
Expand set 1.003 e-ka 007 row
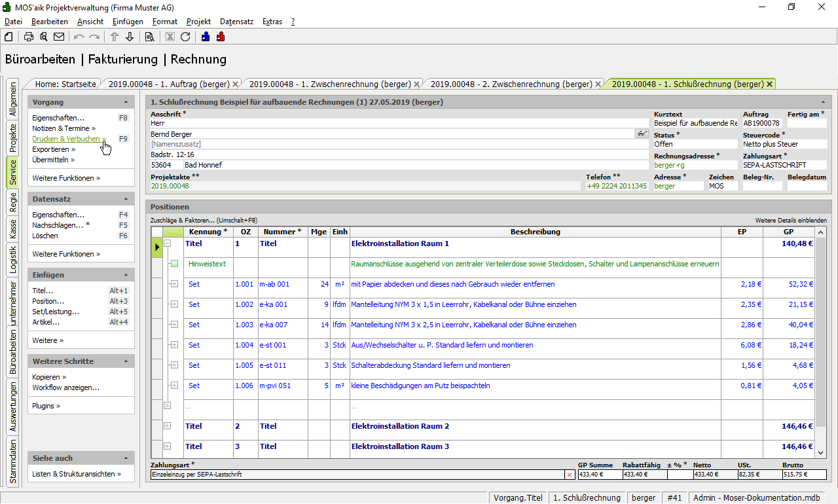point(174,325)
